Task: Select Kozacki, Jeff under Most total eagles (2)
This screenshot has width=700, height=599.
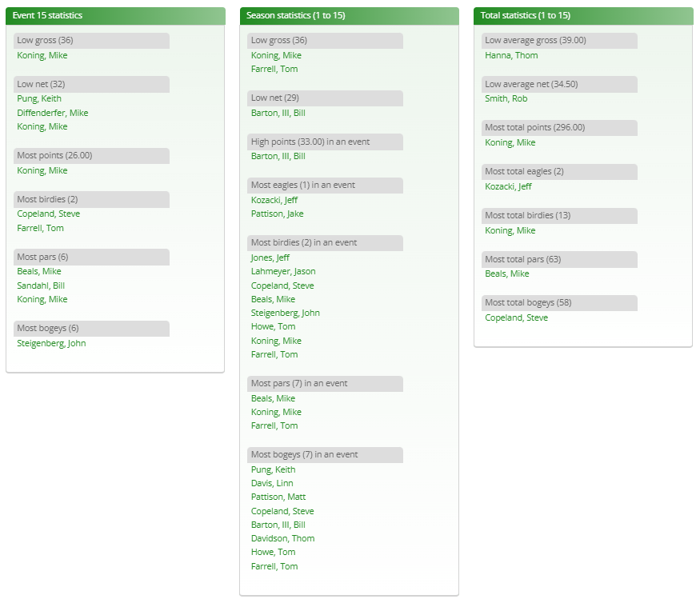Action: tap(508, 186)
